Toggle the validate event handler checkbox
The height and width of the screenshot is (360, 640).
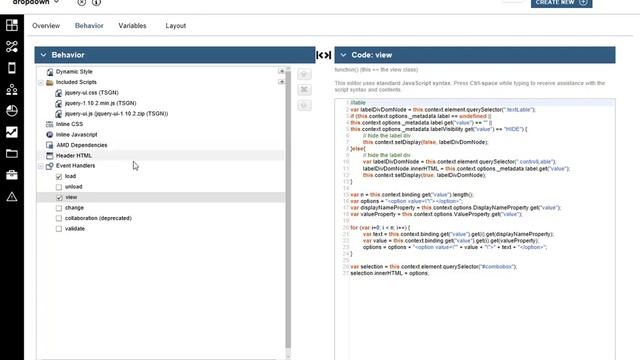pos(59,229)
